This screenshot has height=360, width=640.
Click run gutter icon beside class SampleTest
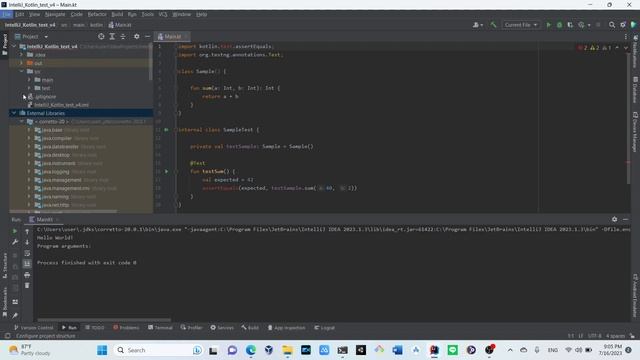[x=166, y=130]
